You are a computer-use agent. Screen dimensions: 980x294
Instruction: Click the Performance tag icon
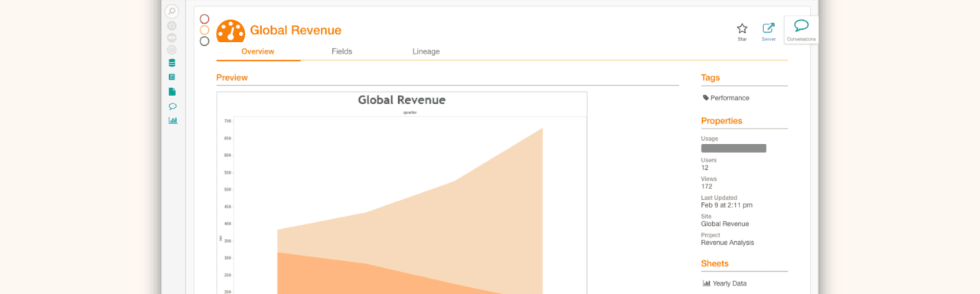point(706,98)
